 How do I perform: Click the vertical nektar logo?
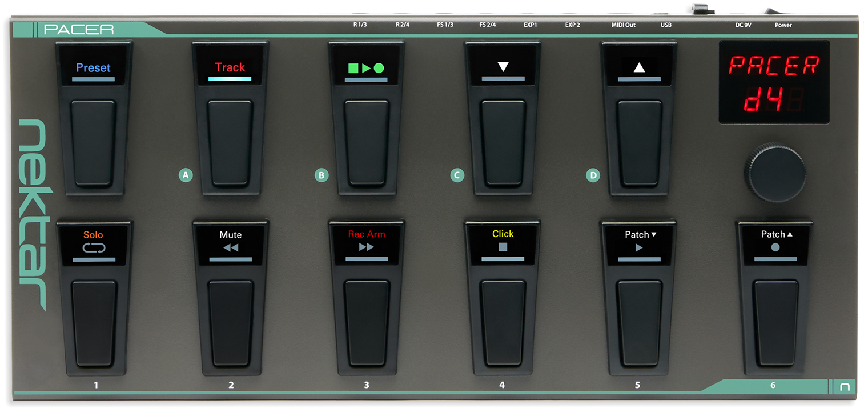tap(32, 215)
